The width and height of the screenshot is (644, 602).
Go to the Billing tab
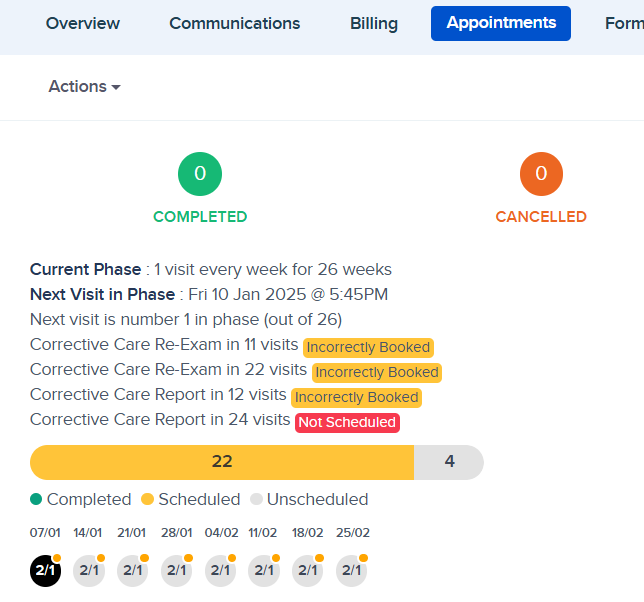(374, 23)
